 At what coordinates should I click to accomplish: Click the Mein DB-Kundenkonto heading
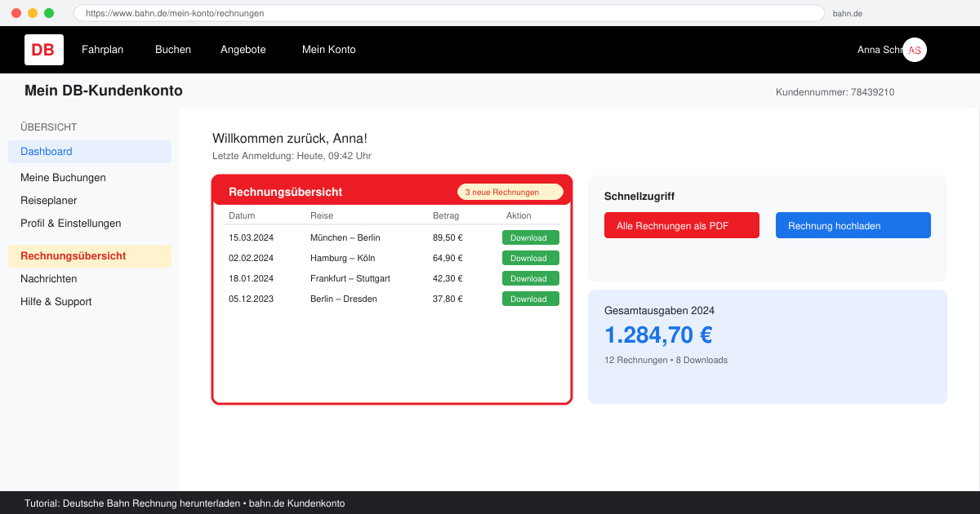coord(104,91)
